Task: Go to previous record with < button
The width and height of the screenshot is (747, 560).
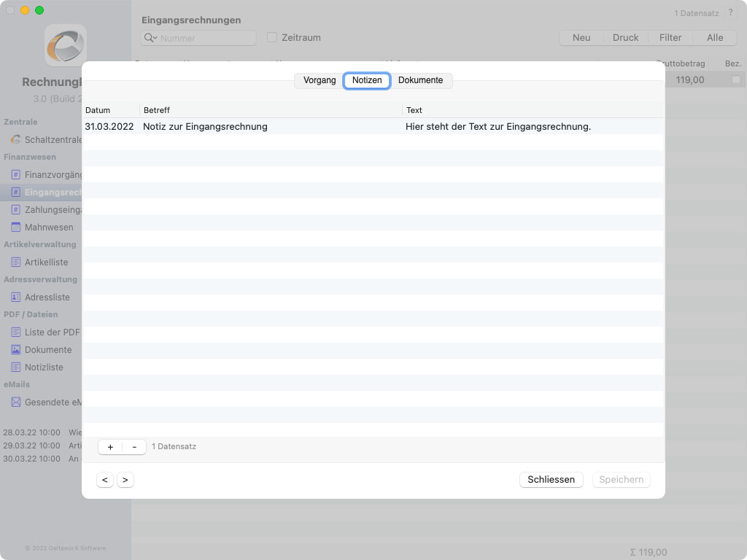Action: pos(105,479)
